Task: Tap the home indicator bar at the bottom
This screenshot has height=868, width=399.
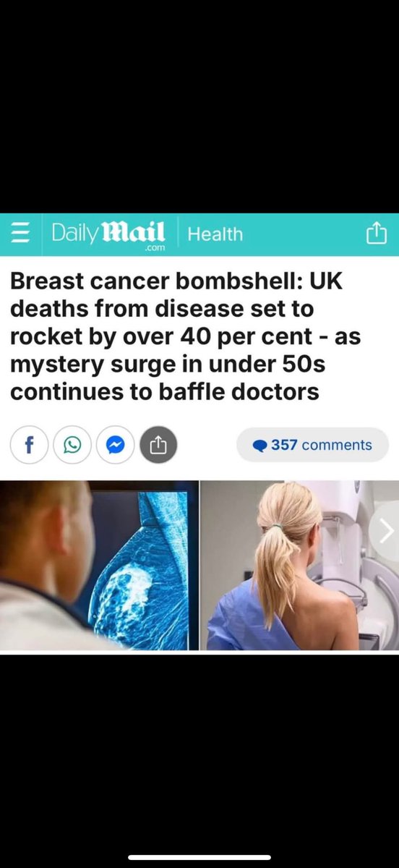Action: 199,857
